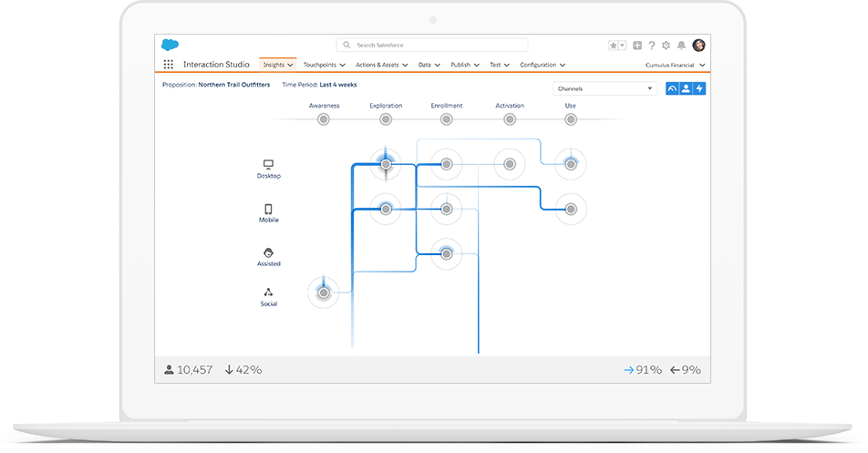
Task: Open the Help question mark icon
Action: click(x=651, y=46)
